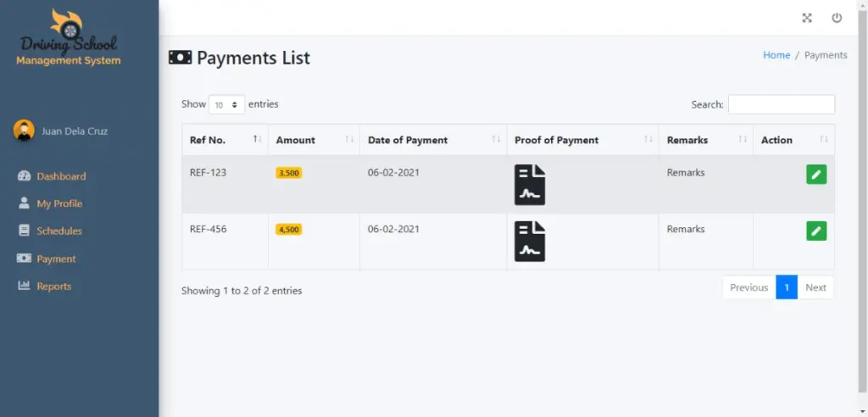Click green edit button for REF-456
The width and height of the screenshot is (868, 417).
[816, 231]
